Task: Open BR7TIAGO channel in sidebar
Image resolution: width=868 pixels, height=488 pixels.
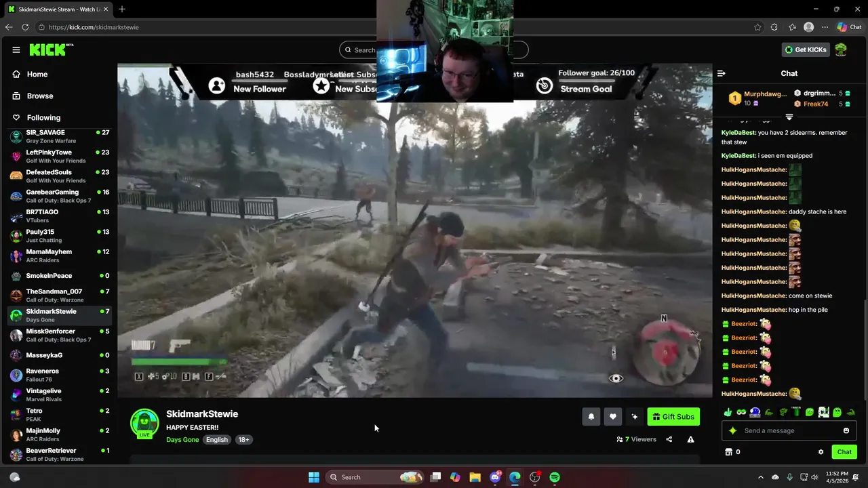Action: (x=60, y=216)
